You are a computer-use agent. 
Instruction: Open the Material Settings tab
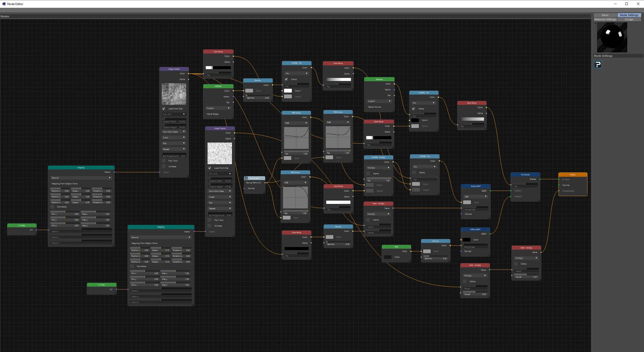[605, 19]
